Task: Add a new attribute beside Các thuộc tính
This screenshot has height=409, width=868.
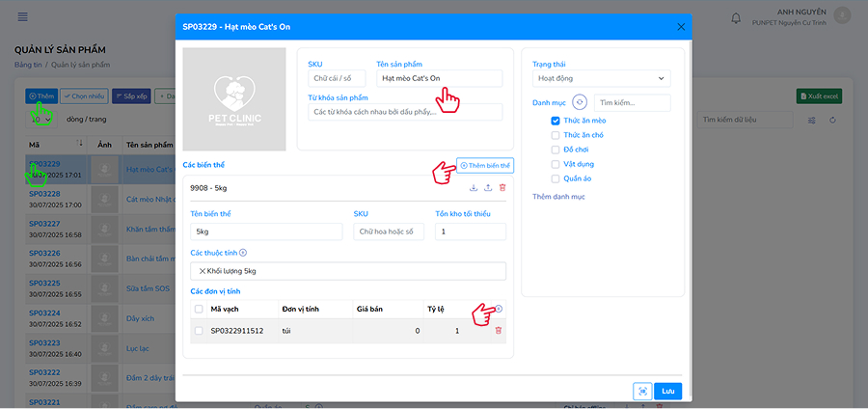Action: coord(243,253)
